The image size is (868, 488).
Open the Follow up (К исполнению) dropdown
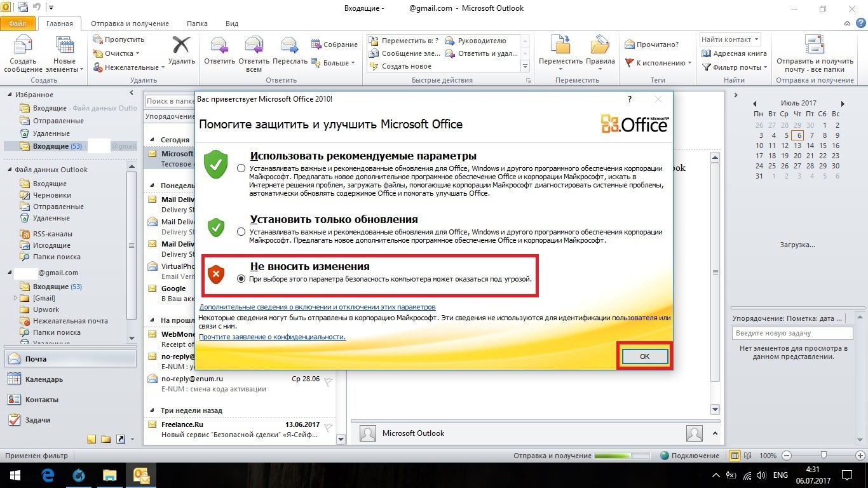click(x=658, y=63)
